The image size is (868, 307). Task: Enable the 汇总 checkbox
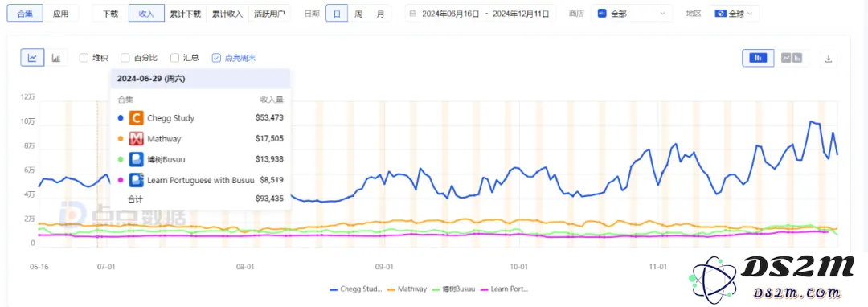tap(174, 58)
